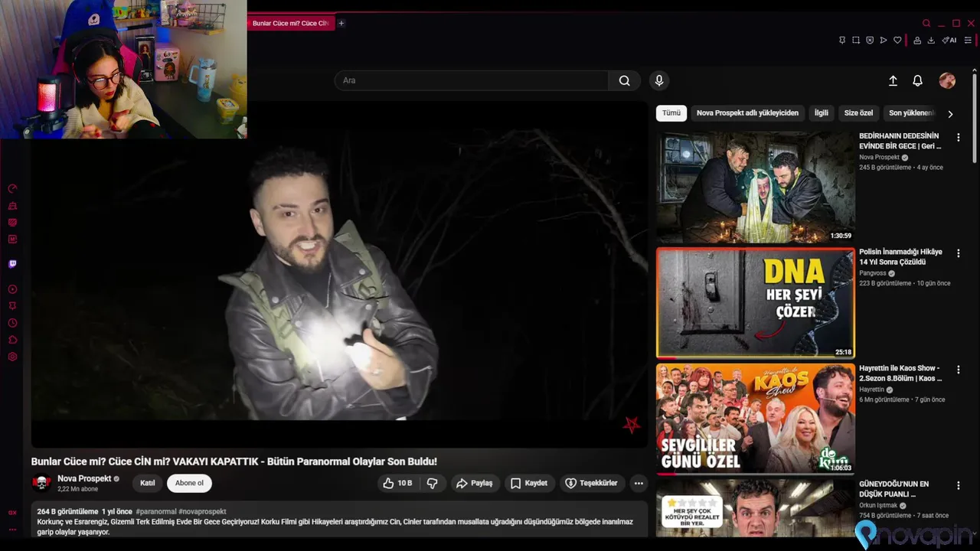Open options menu for BEDİRHANIN DEDESİNİN video
Screen dimensions: 980x551
tap(958, 138)
